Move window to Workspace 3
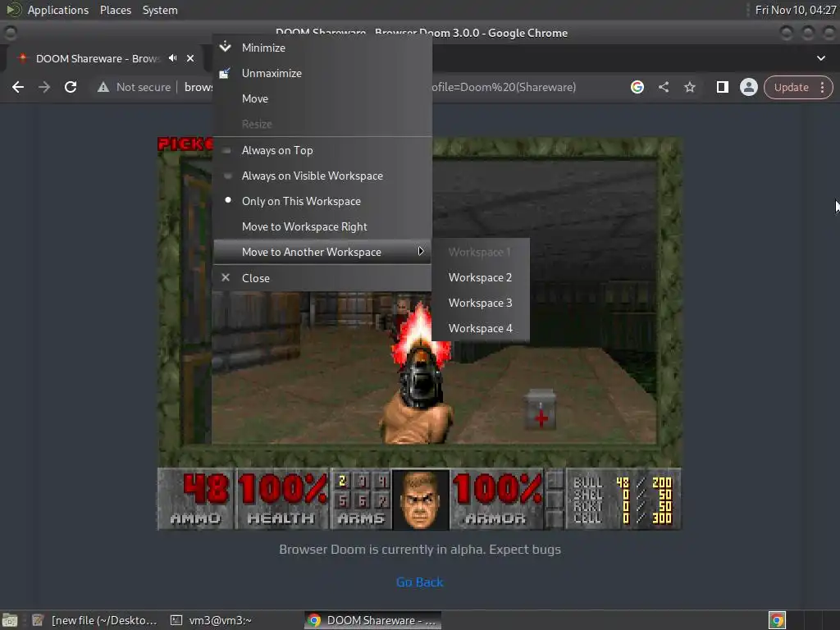This screenshot has height=630, width=840. click(480, 303)
